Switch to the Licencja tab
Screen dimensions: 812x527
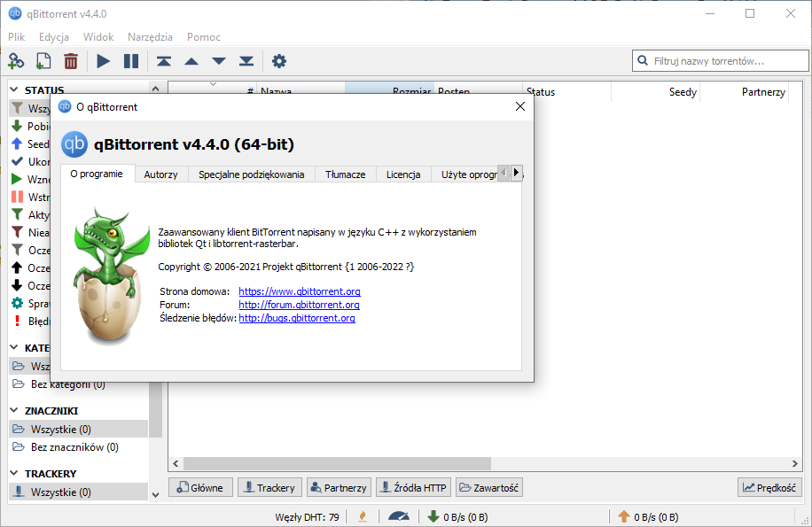[403, 174]
